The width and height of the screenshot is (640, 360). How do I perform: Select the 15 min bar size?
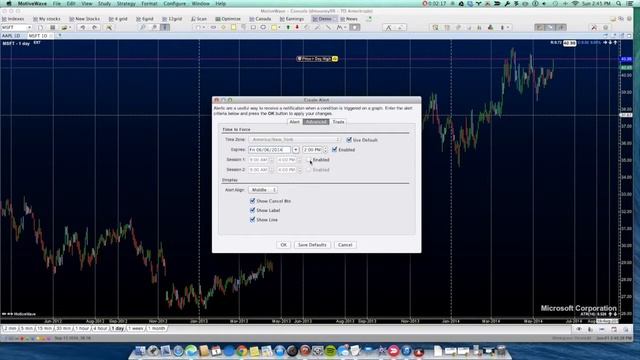(44, 329)
